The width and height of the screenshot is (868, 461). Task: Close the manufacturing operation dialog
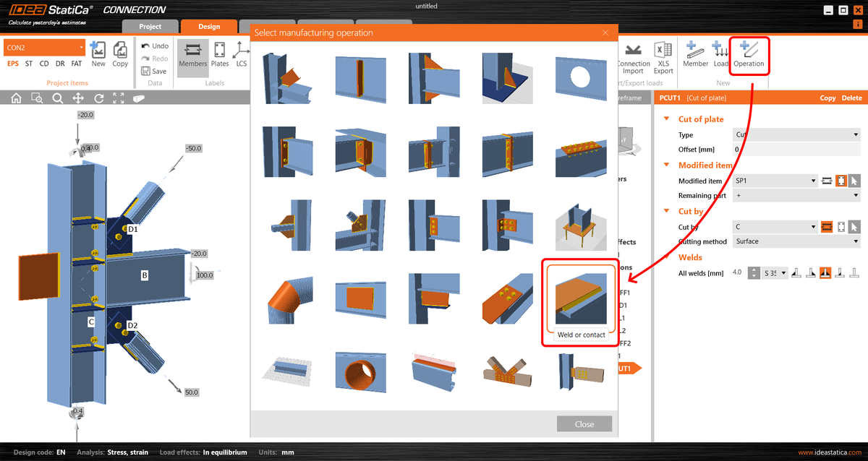[584, 423]
